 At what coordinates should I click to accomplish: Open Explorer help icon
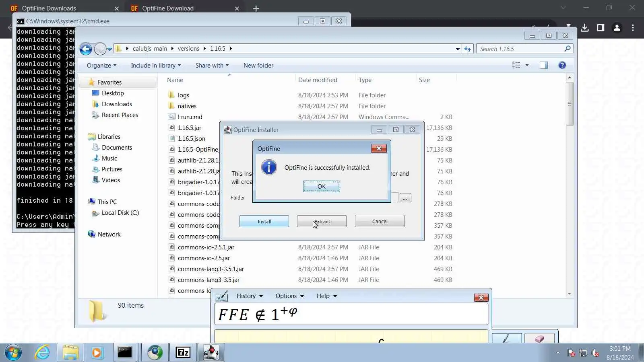(562, 65)
